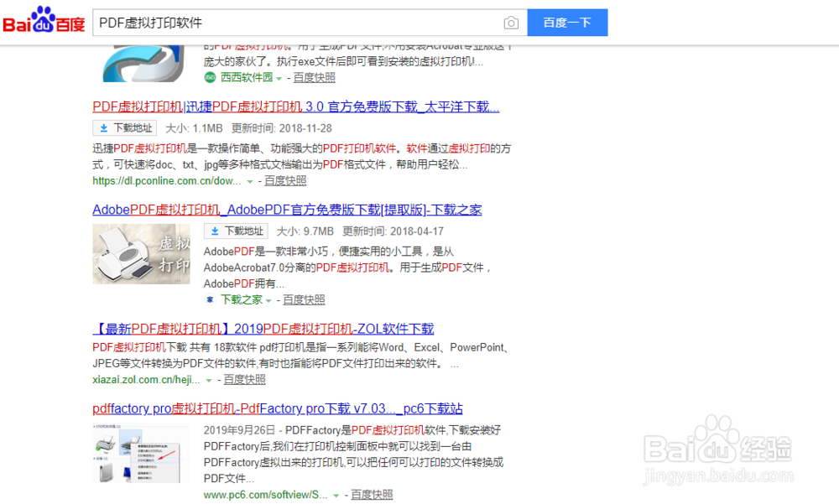Screen dimensions: 839x504
Task: Click the PDFFactory screenshot thumbnail
Action: click(141, 453)
